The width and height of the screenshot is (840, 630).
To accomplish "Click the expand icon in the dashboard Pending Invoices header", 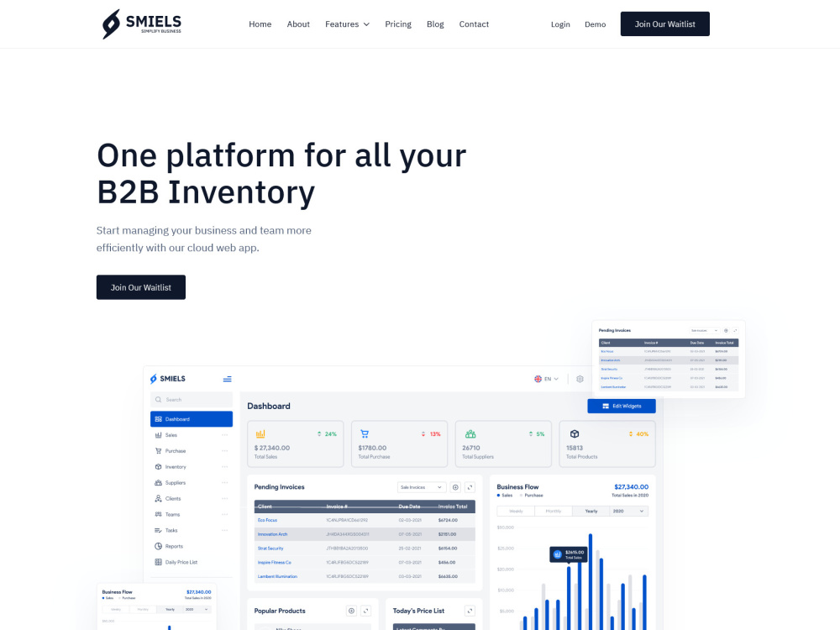I will click(x=470, y=487).
